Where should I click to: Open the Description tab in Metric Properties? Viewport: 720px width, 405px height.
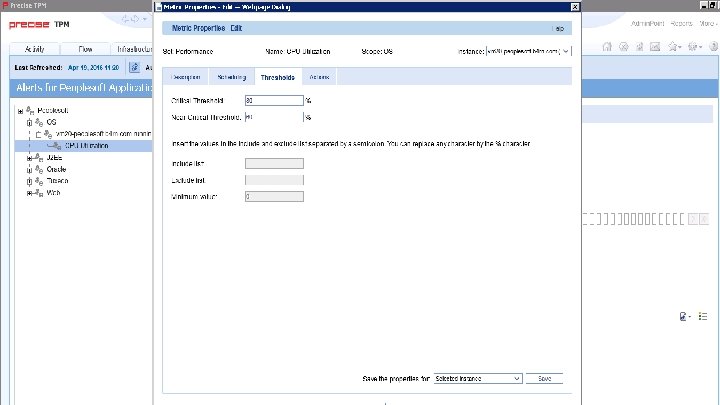click(x=186, y=77)
